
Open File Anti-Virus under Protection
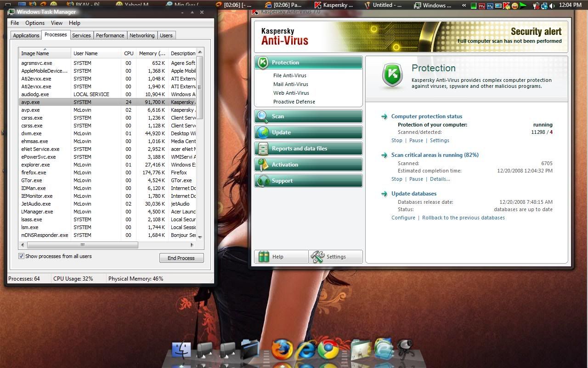click(x=290, y=75)
